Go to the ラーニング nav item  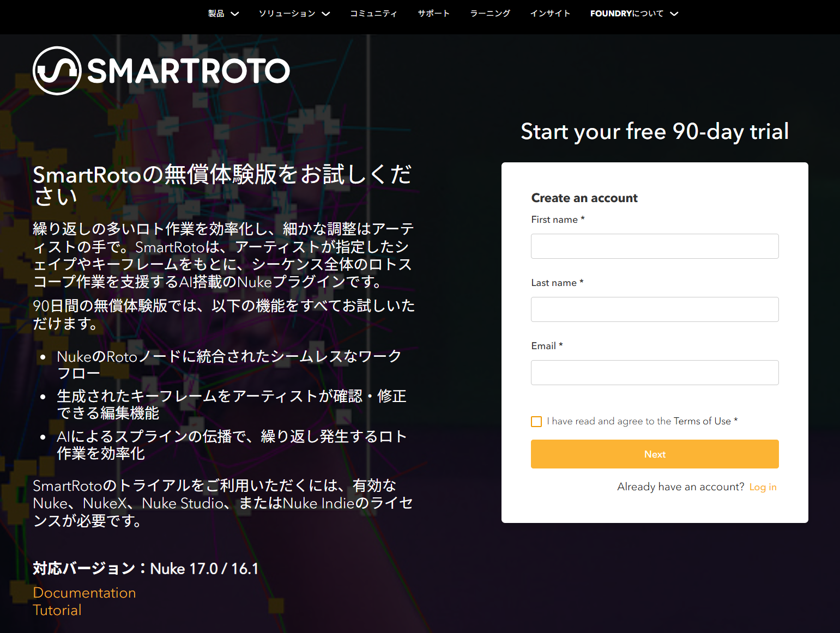[490, 14]
